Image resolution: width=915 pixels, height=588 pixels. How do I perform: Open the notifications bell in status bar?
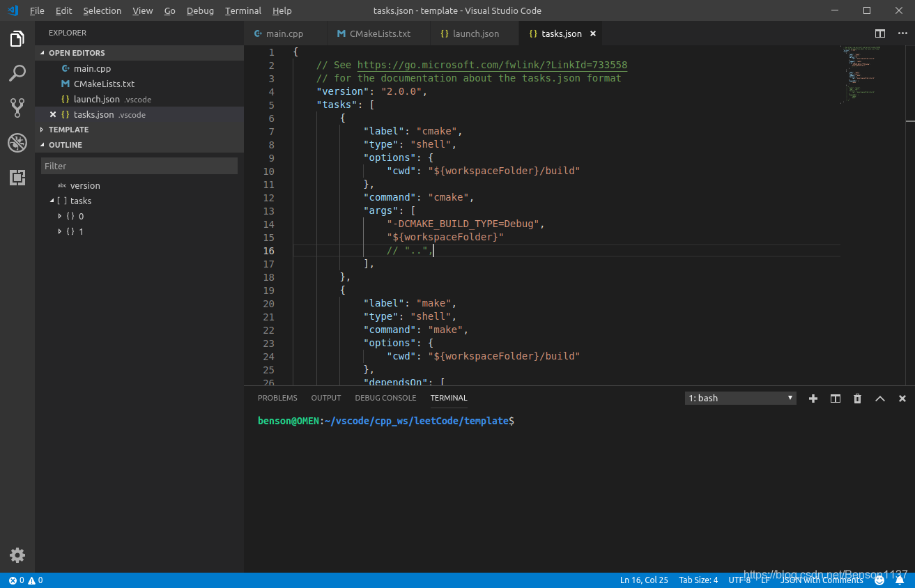(900, 580)
